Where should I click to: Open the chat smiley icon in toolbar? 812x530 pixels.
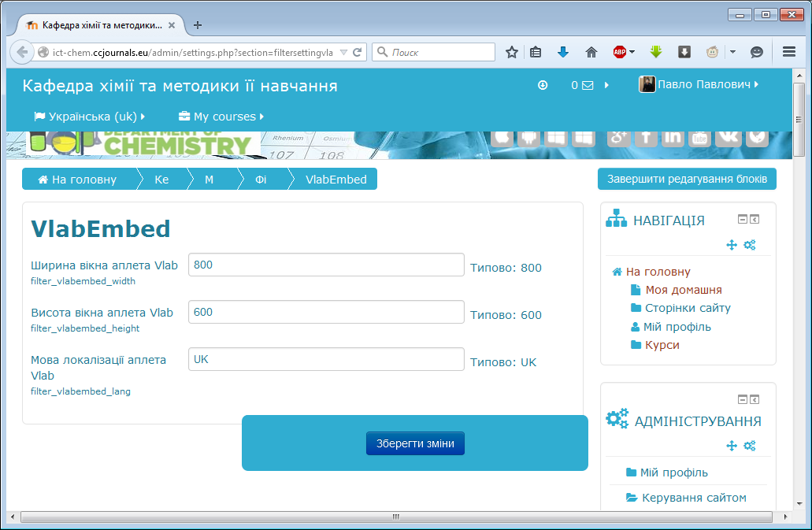click(x=757, y=52)
